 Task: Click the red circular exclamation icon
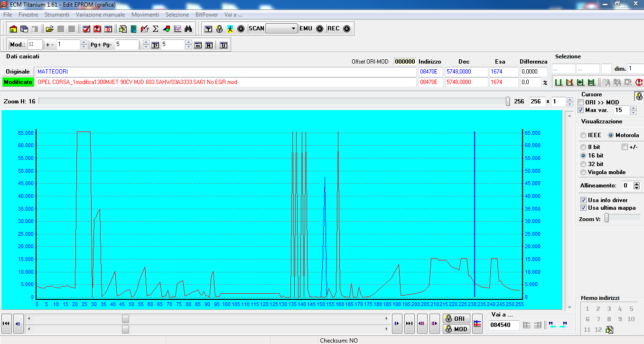pyautogui.click(x=639, y=83)
